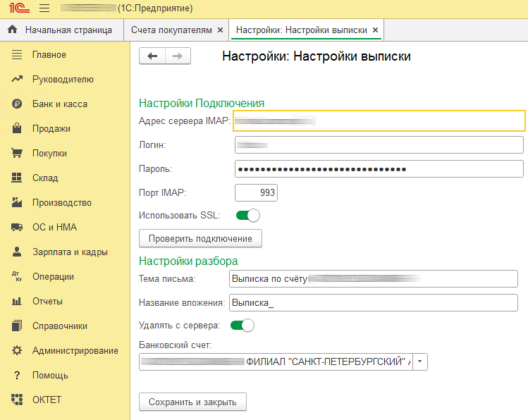Disable the Удалять с сервера switch
The width and height of the screenshot is (528, 420).
pos(242,325)
